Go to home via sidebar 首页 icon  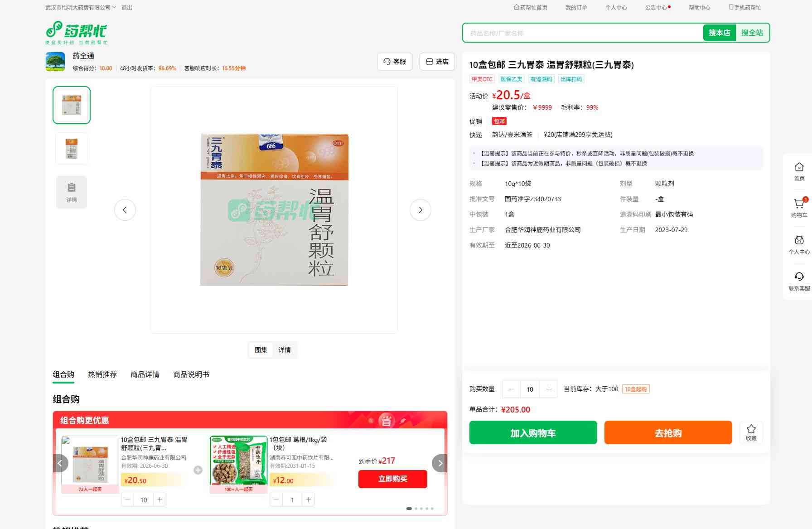pos(799,171)
